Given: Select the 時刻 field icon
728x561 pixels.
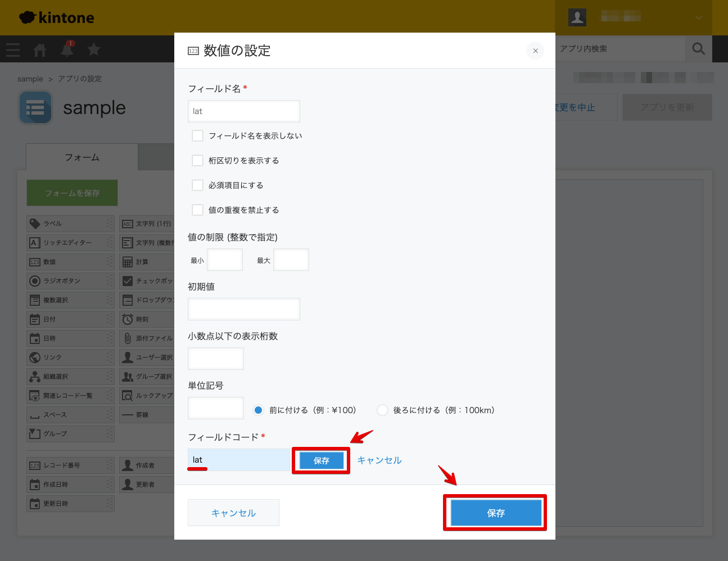Looking at the screenshot, I should pyautogui.click(x=128, y=319).
